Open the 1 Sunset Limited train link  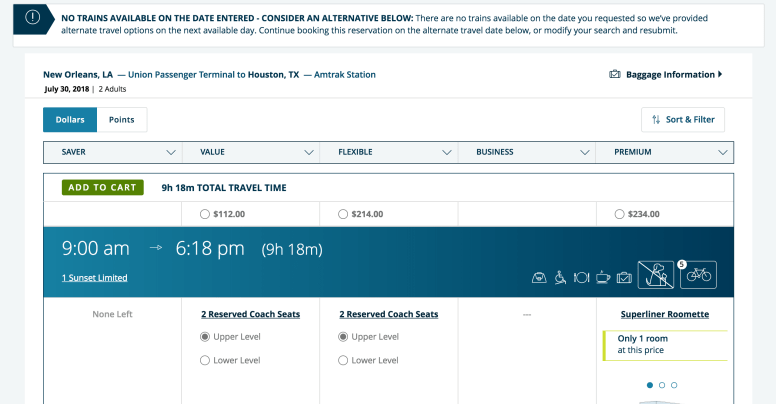[94, 278]
